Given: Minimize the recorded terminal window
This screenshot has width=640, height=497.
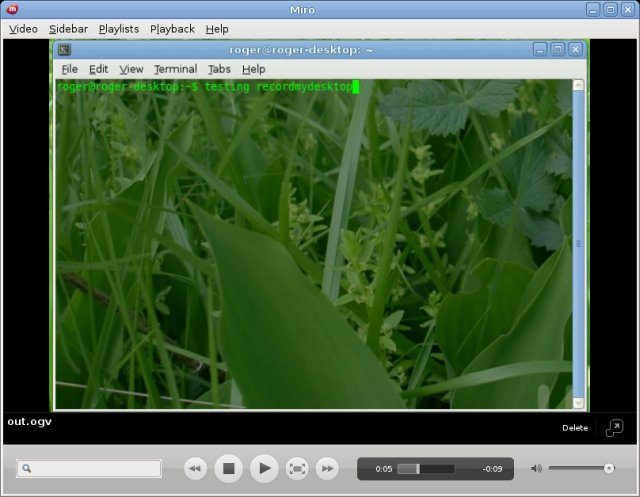Looking at the screenshot, I should click(x=540, y=49).
